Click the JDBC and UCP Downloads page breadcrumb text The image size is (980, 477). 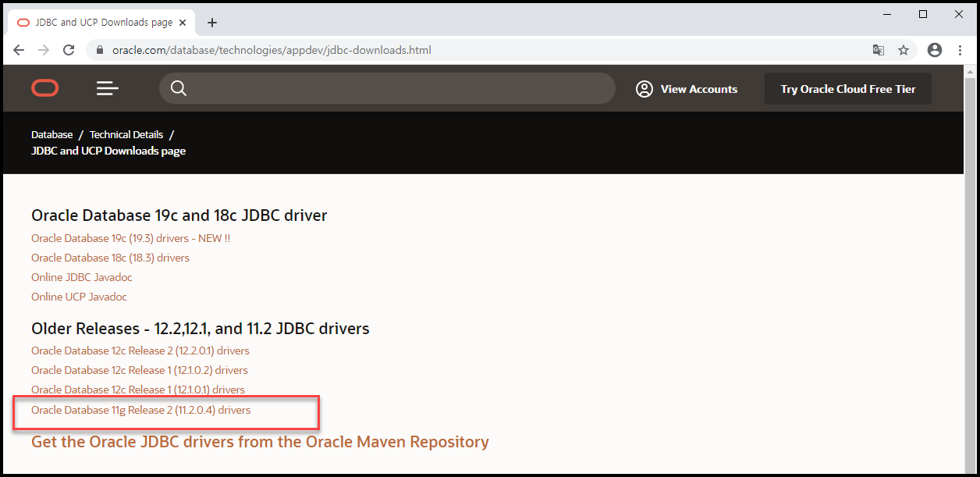[108, 151]
